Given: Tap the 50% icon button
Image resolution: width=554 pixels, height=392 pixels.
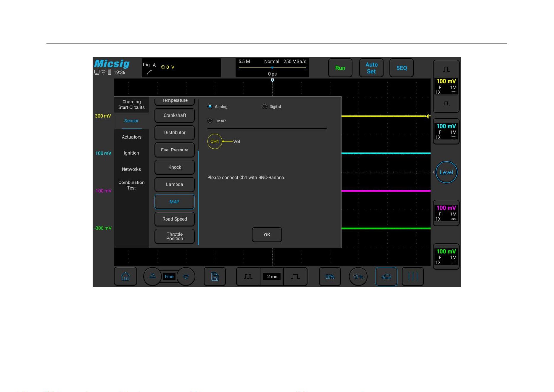Looking at the screenshot, I should coord(330,277).
